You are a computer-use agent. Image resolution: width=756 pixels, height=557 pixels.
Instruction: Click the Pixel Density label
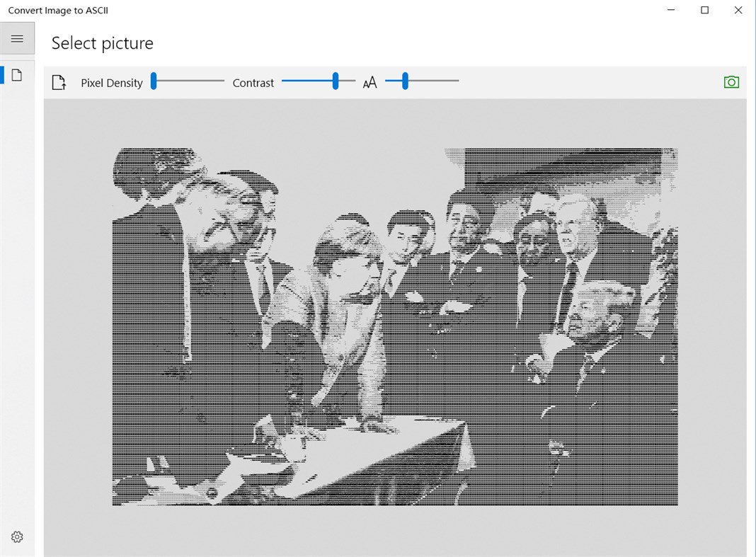[112, 83]
